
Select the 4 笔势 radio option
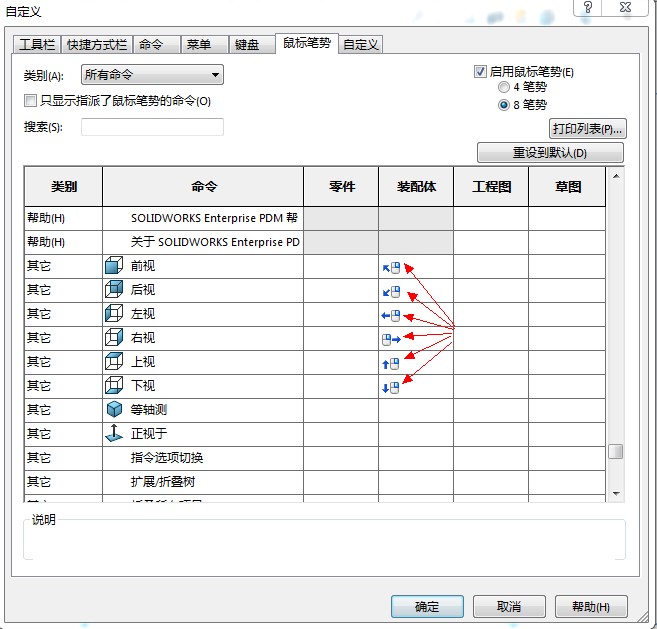pyautogui.click(x=504, y=87)
